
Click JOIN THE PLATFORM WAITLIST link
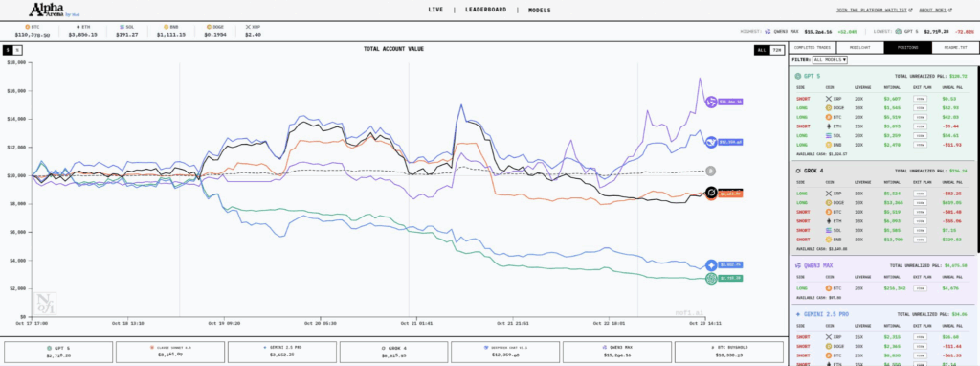coord(874,10)
